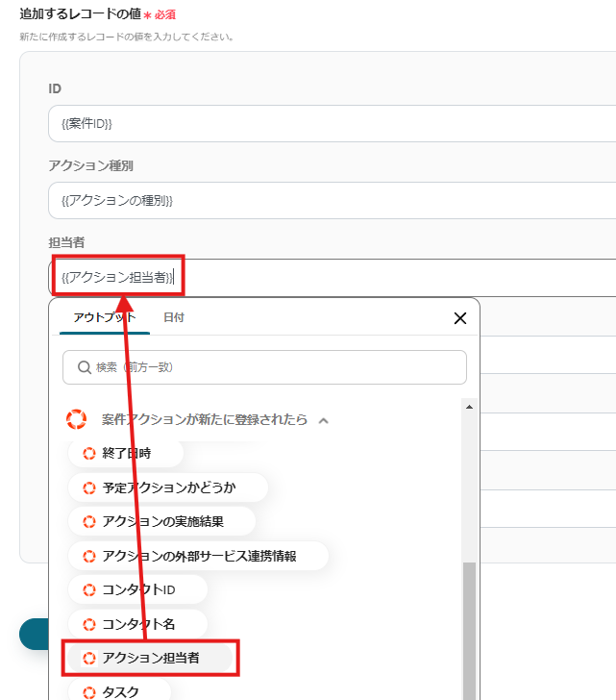Screen dimensions: 616x700
Task: Select the コンタクト名 output chip
Action: pos(137,624)
